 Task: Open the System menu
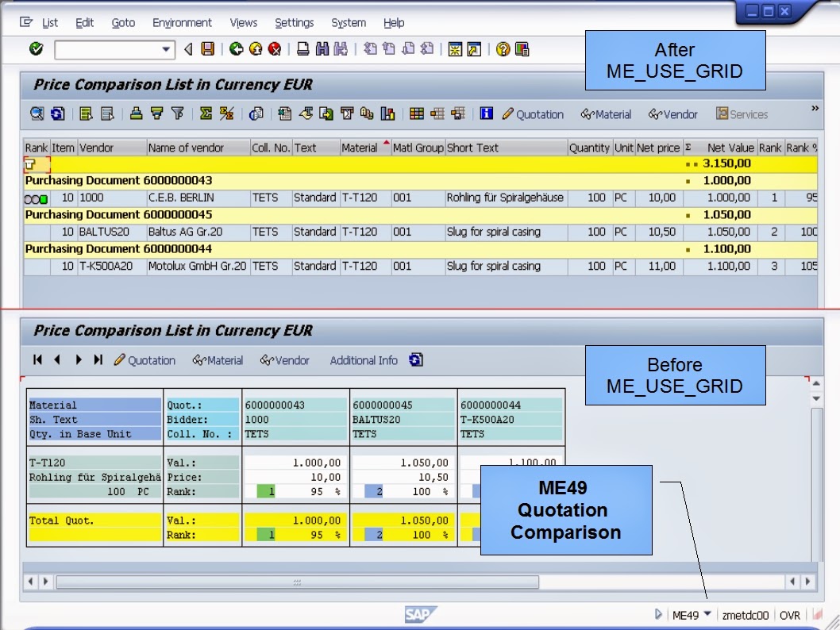tap(349, 23)
